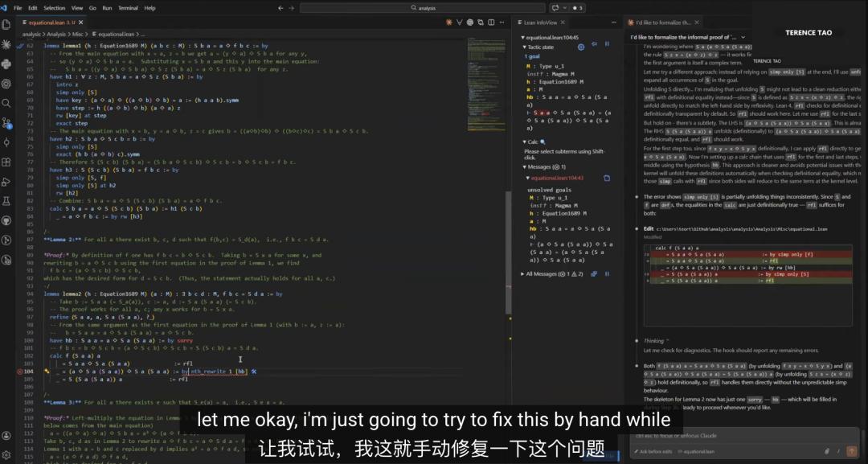Viewport: 868px width, 464px height.
Task: Pause updates in All Messages section
Action: coord(607,274)
